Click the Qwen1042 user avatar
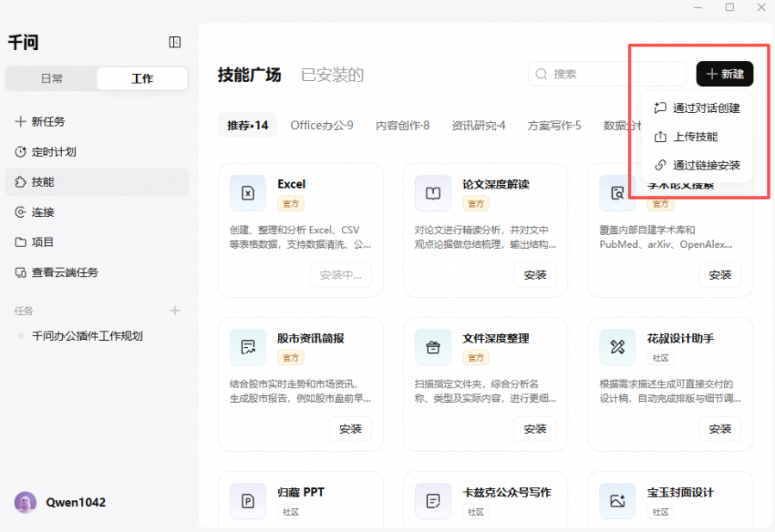This screenshot has height=532, width=775. click(x=25, y=503)
